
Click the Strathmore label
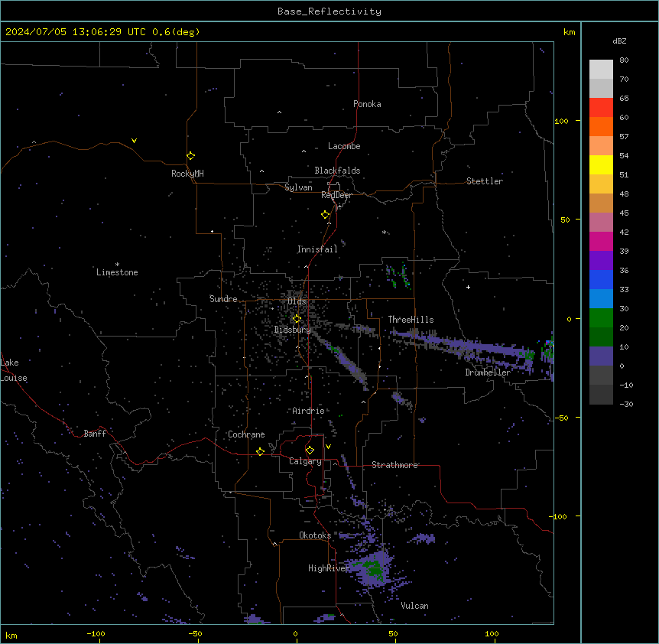pos(394,465)
